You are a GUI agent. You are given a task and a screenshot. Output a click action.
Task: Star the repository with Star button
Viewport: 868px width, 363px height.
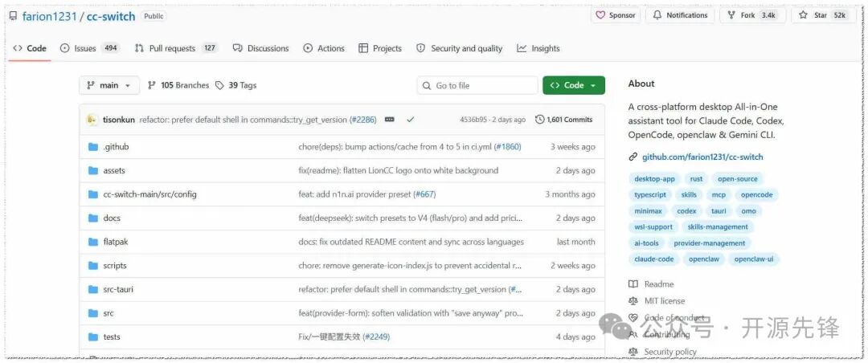(x=823, y=15)
